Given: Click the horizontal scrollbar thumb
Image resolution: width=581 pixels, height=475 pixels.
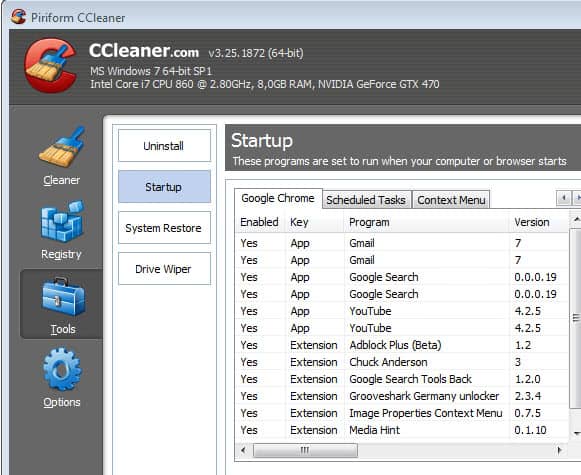Looking at the screenshot, I should point(305,450).
